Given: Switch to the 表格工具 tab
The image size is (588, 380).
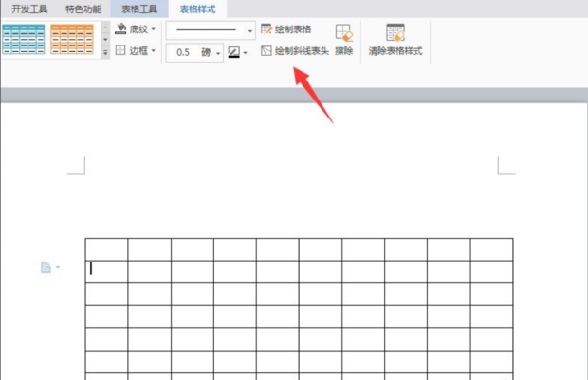Looking at the screenshot, I should click(x=139, y=9).
